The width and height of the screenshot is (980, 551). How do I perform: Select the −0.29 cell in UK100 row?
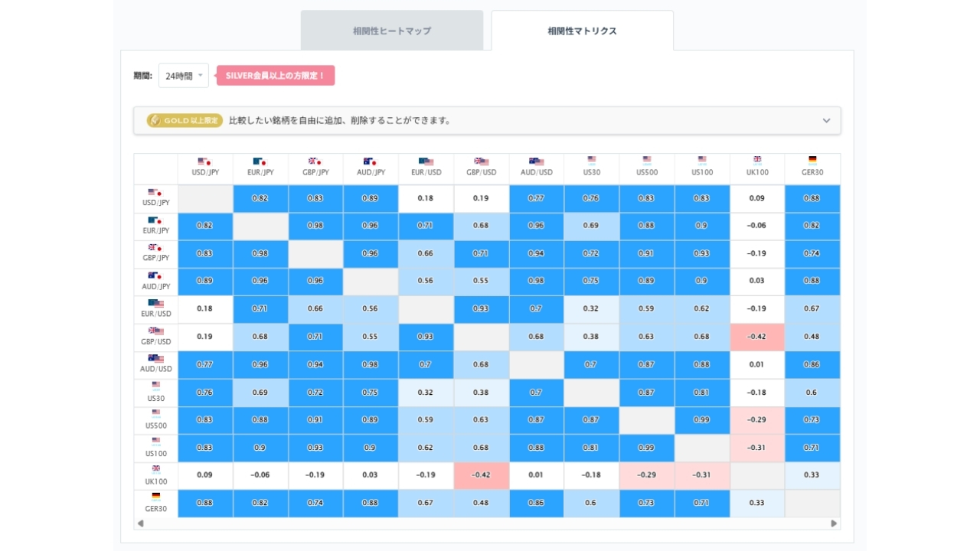tap(647, 475)
